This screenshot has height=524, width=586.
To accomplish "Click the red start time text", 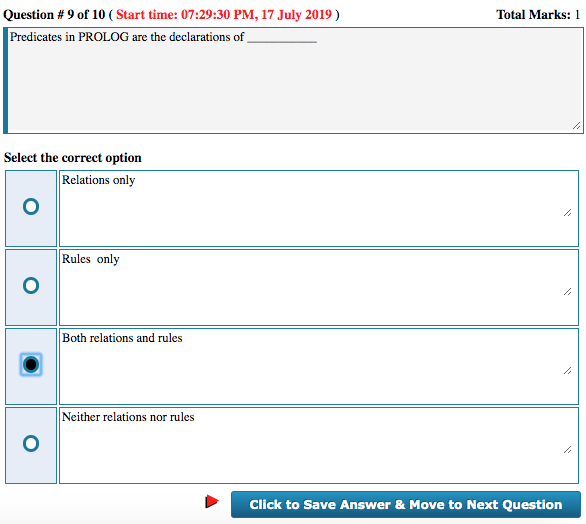I will tap(223, 15).
